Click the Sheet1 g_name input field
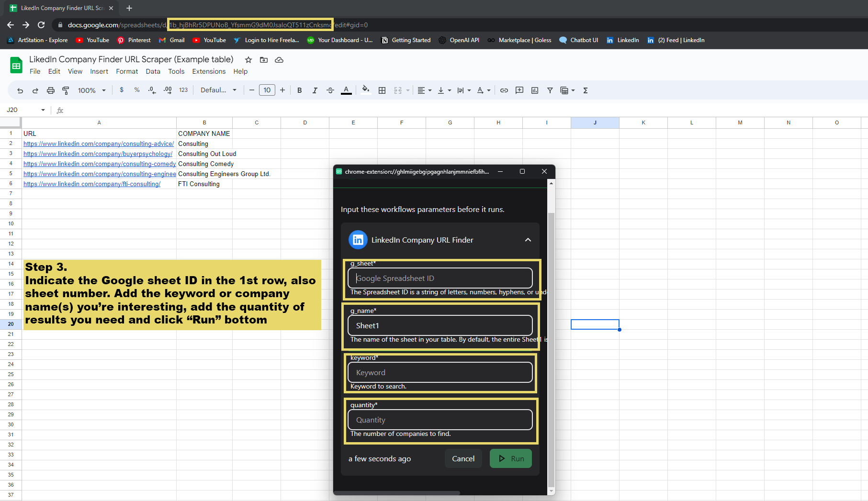Image resolution: width=868 pixels, height=501 pixels. tap(440, 325)
